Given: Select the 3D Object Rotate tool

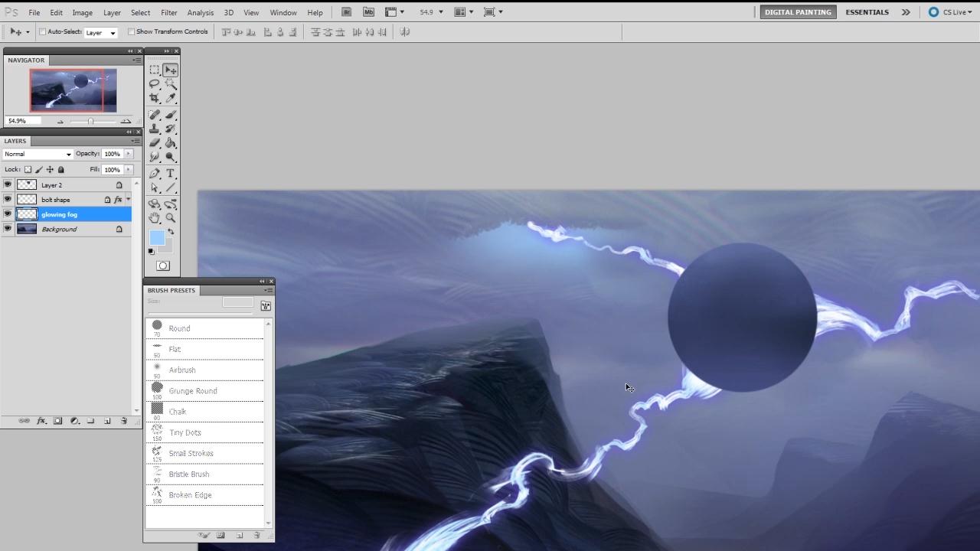Looking at the screenshot, I should tap(155, 204).
